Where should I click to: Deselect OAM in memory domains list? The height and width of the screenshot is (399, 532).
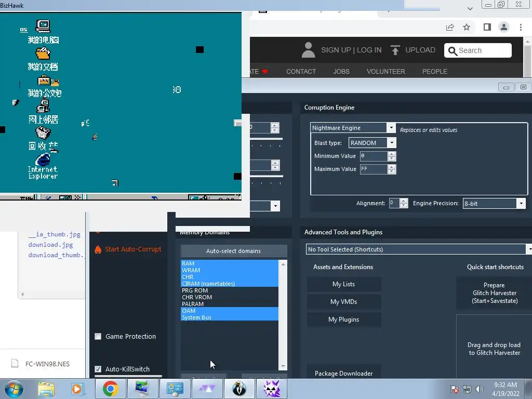point(229,311)
